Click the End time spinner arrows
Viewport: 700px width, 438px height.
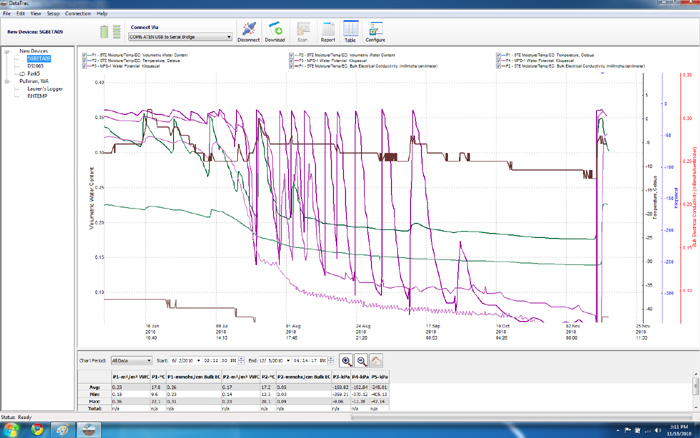331,361
